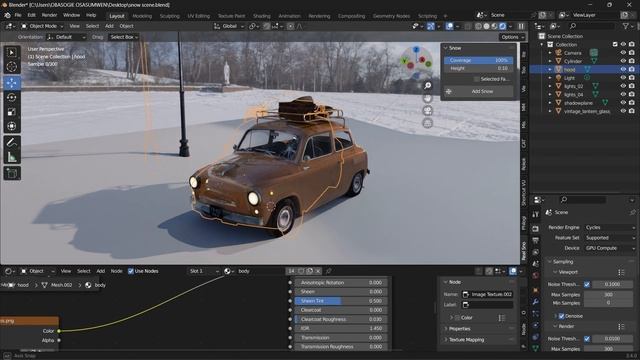
Task: Toggle the Selected Faces checkbox in Snow panel
Action: (x=476, y=79)
